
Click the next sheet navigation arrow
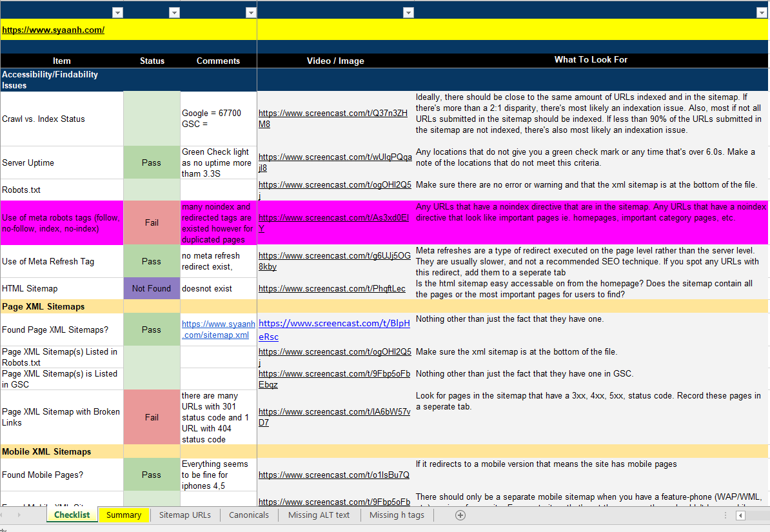point(19,515)
